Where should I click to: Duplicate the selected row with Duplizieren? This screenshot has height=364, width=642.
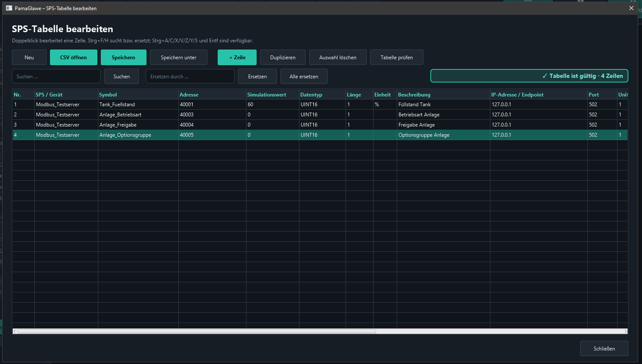(283, 58)
